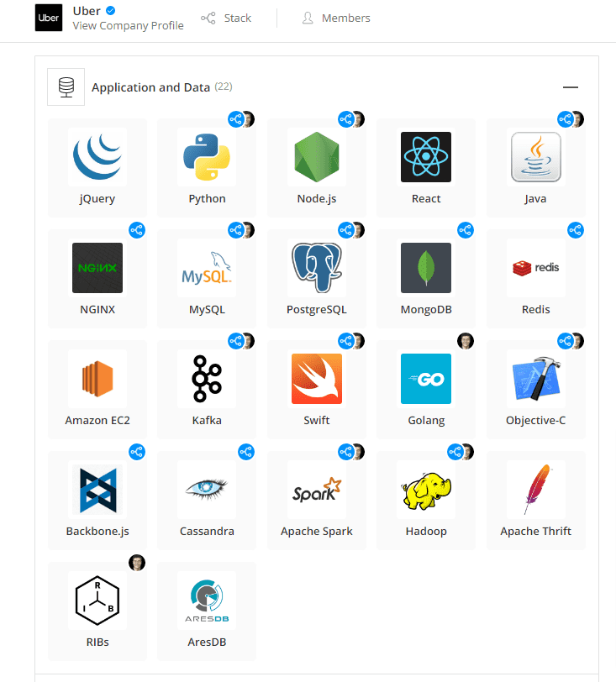Click the Application and Data heading

150,87
